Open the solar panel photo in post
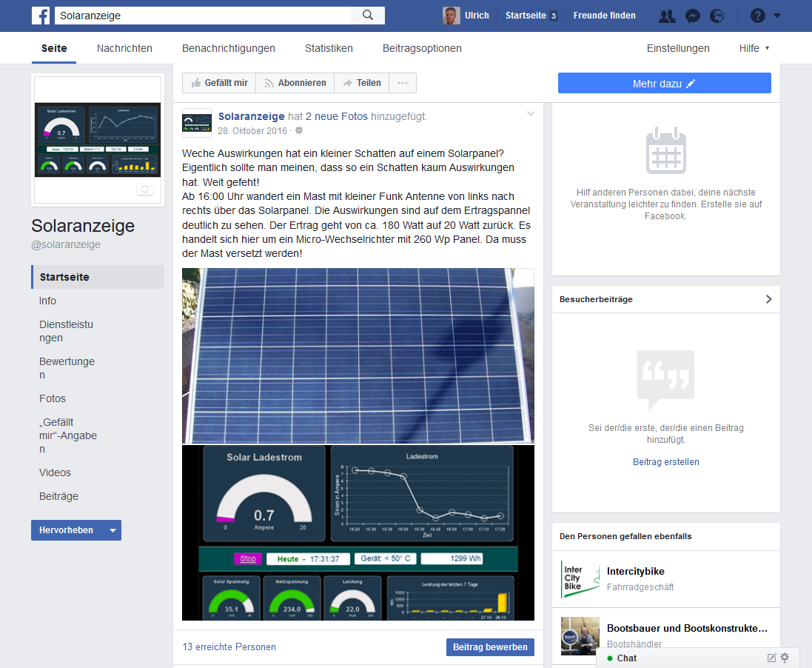812x668 pixels. (358, 355)
